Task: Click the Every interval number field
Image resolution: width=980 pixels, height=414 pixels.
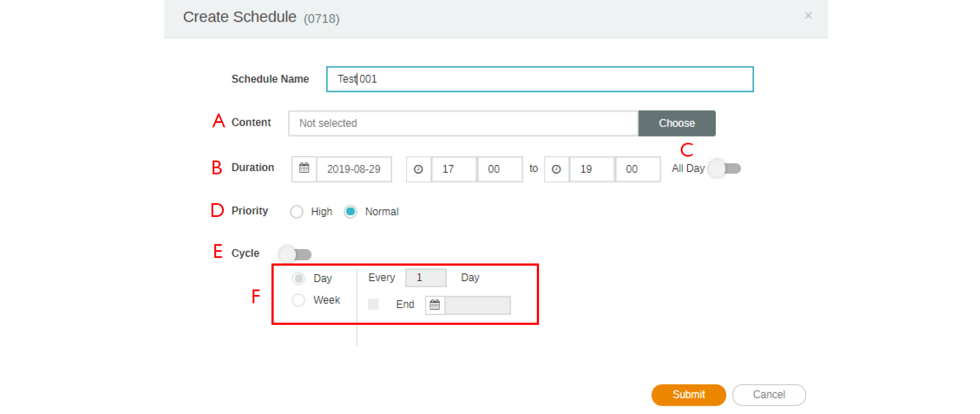Action: coord(425,277)
